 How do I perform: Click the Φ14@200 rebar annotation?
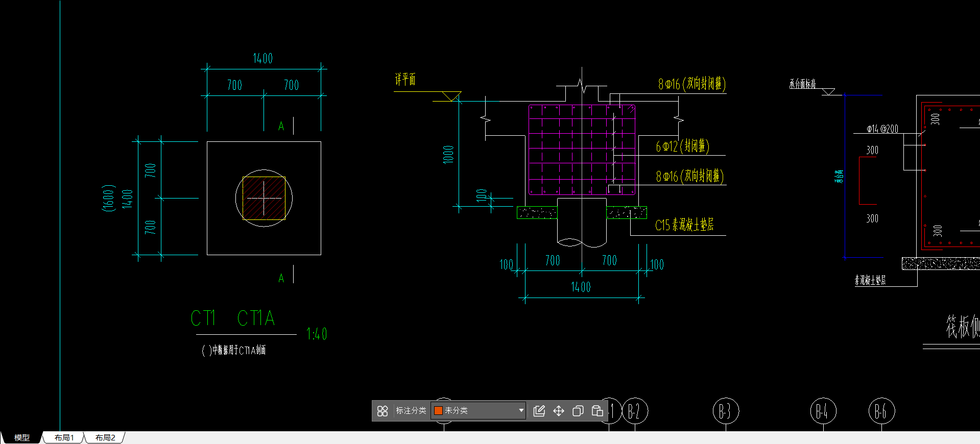[882, 129]
